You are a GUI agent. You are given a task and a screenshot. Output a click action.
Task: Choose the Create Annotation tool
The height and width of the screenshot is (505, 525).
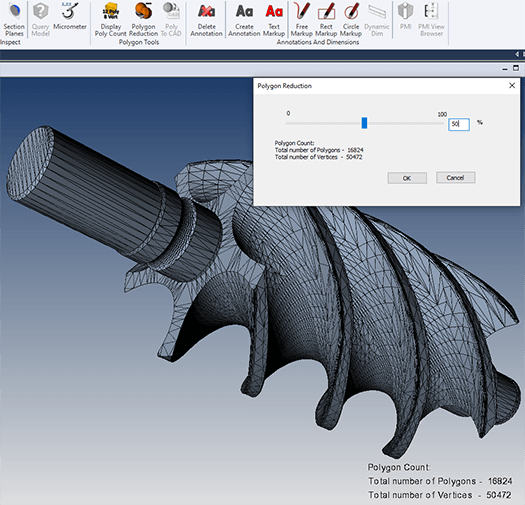pyautogui.click(x=244, y=19)
